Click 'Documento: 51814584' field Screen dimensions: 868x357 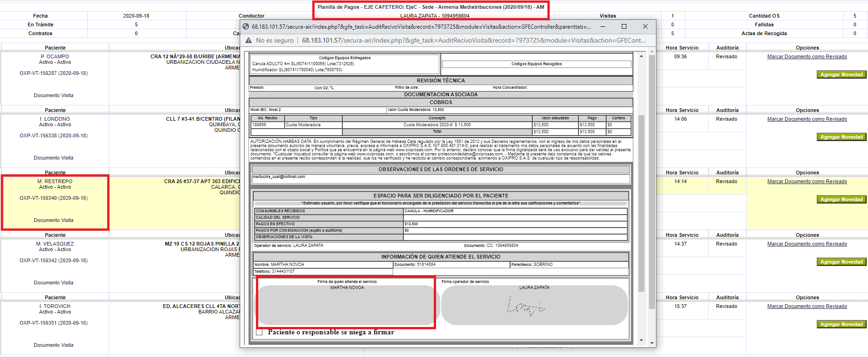click(451, 265)
